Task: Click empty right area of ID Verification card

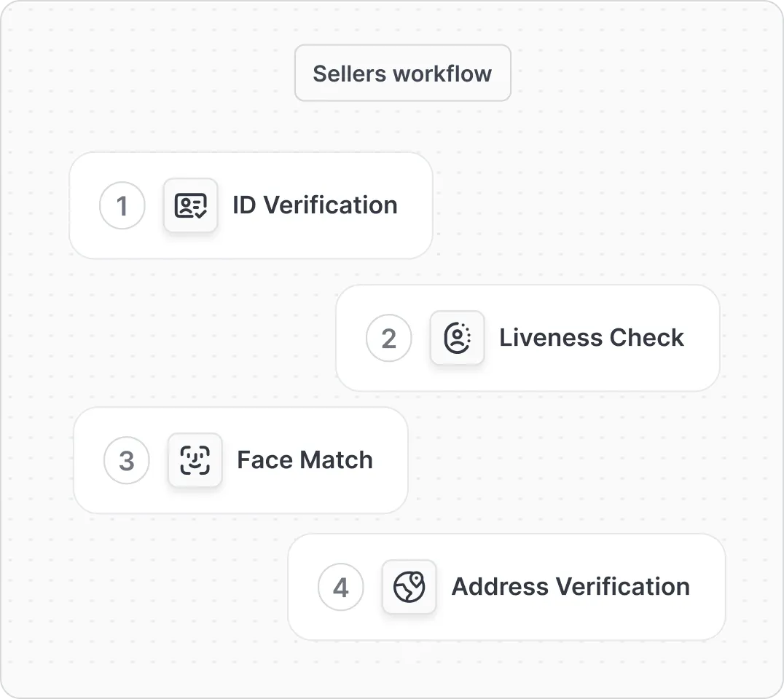Action: coord(416,205)
